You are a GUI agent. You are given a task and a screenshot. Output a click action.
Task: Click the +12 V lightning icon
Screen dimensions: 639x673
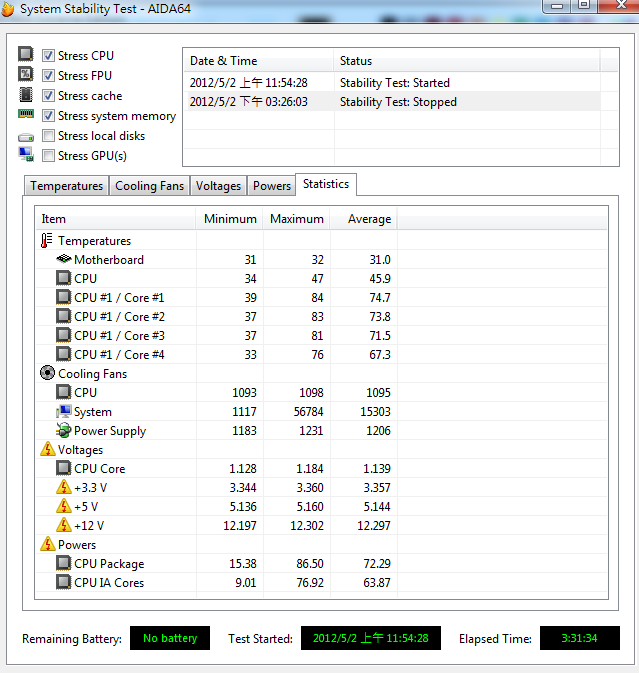tap(64, 525)
